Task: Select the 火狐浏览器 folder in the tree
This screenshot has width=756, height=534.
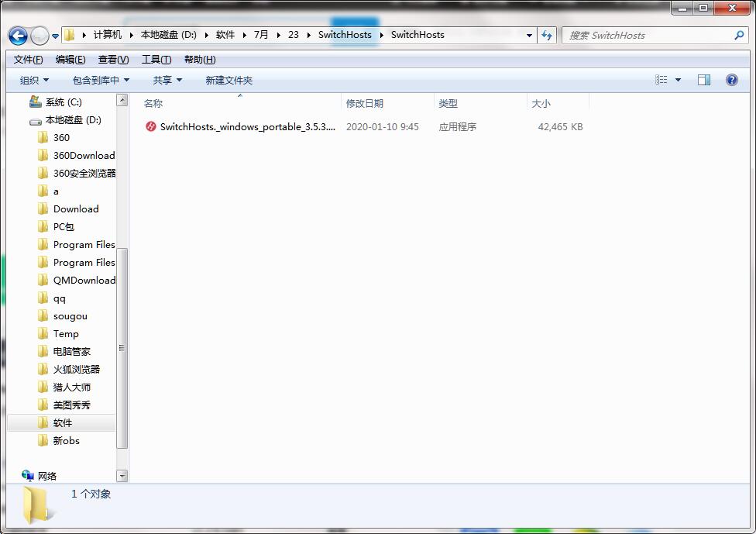Action: pos(76,370)
